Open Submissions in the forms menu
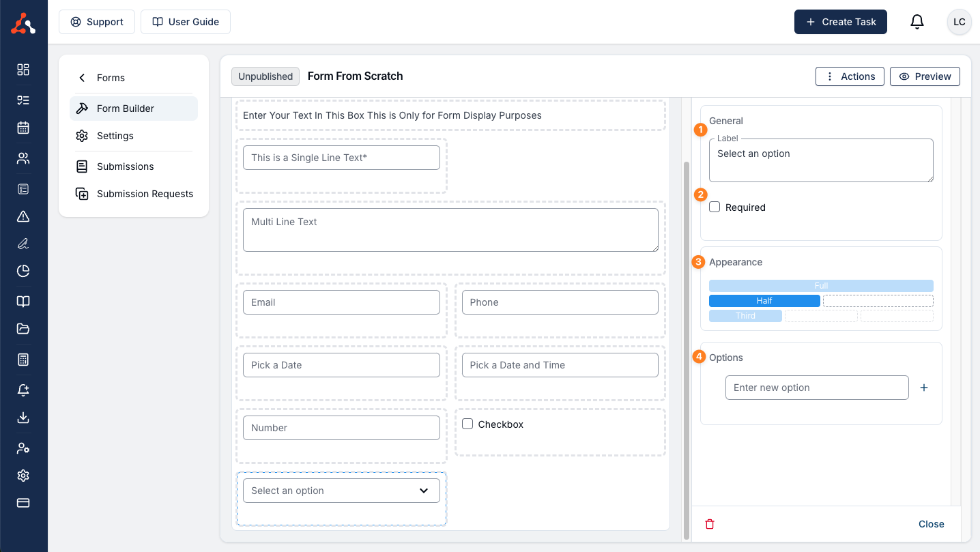980x552 pixels. pyautogui.click(x=134, y=166)
